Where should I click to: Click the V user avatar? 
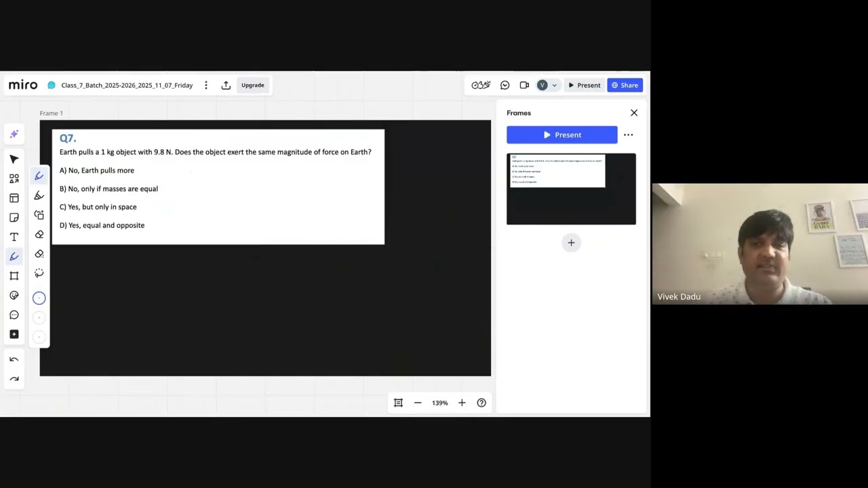click(x=542, y=85)
